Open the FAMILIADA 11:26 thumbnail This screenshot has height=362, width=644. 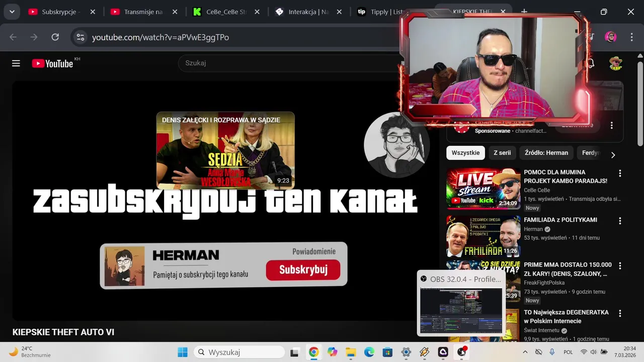tap(484, 236)
